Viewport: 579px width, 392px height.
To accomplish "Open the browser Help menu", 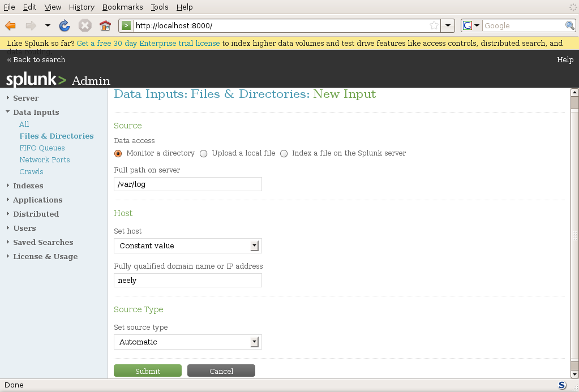I will 185,7.
